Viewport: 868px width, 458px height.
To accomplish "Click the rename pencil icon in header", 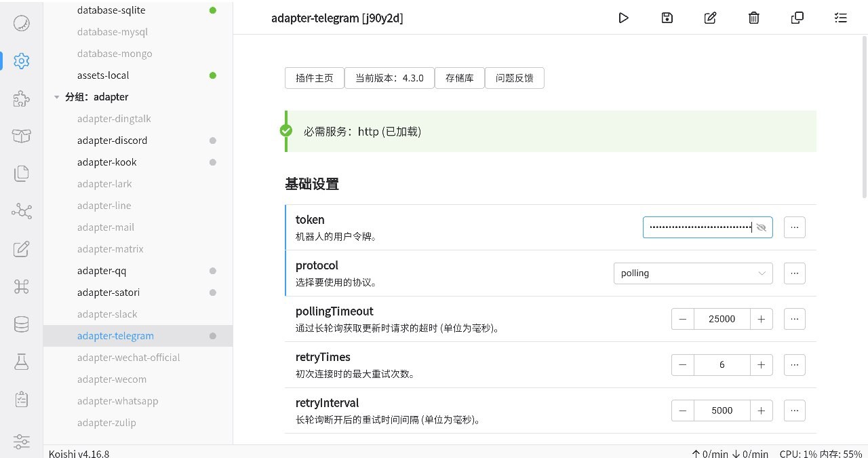I will coord(710,18).
